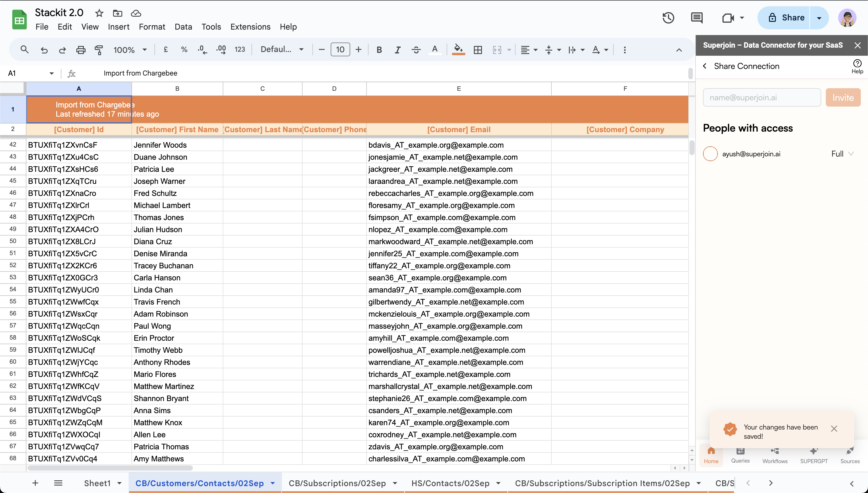
Task: Open the toolbar search magnifier icon
Action: [24, 50]
